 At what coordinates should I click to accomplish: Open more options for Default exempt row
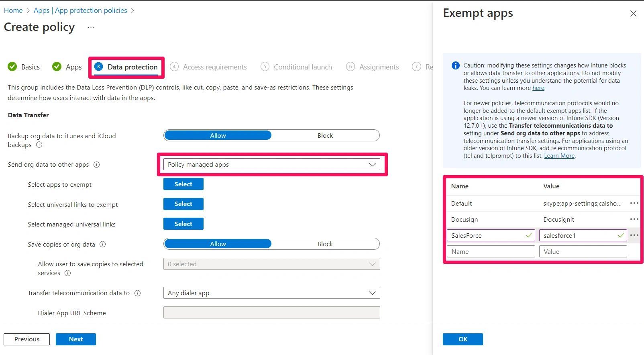click(634, 203)
